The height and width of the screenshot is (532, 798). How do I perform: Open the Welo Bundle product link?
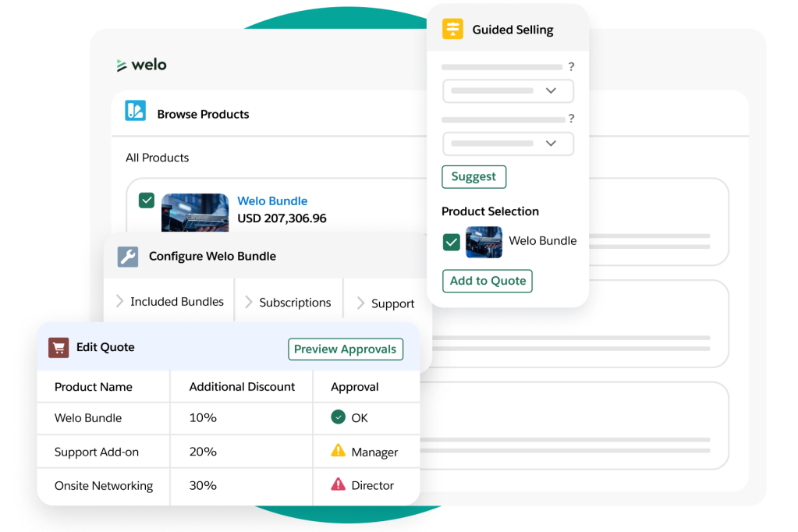[272, 200]
